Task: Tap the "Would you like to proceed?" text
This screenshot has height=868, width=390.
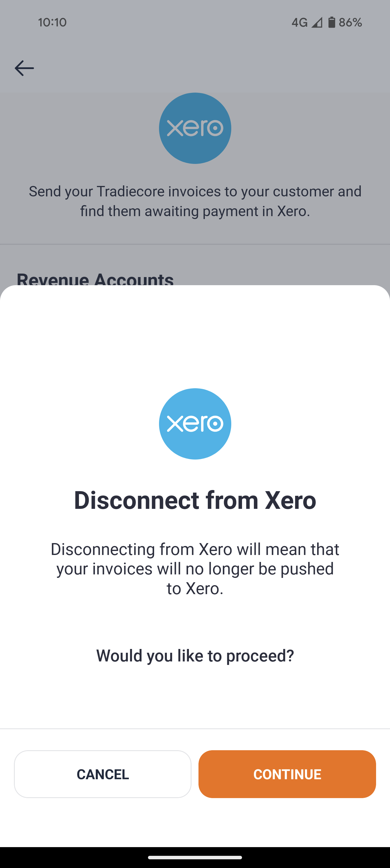Action: click(195, 655)
